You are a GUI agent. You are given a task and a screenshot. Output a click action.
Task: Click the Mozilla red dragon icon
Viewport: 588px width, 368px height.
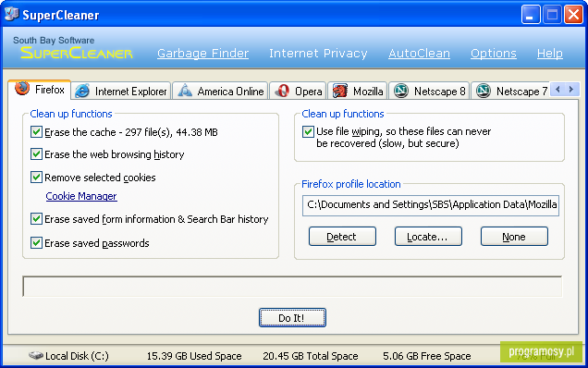[x=340, y=91]
